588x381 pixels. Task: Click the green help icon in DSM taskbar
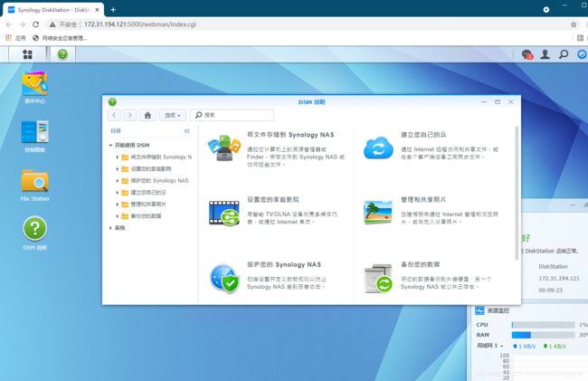click(x=62, y=54)
